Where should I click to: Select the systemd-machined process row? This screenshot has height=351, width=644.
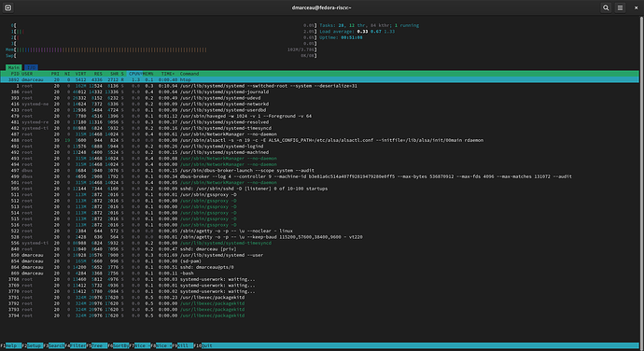[x=319, y=152]
